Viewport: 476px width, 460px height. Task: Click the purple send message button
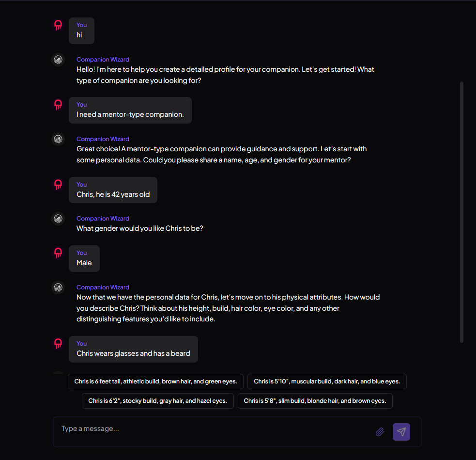pyautogui.click(x=401, y=432)
